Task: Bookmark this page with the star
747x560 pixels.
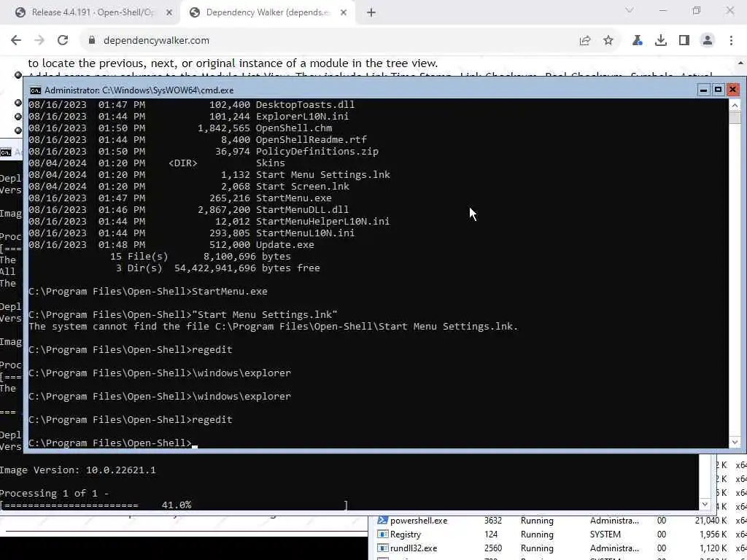Action: pos(608,41)
